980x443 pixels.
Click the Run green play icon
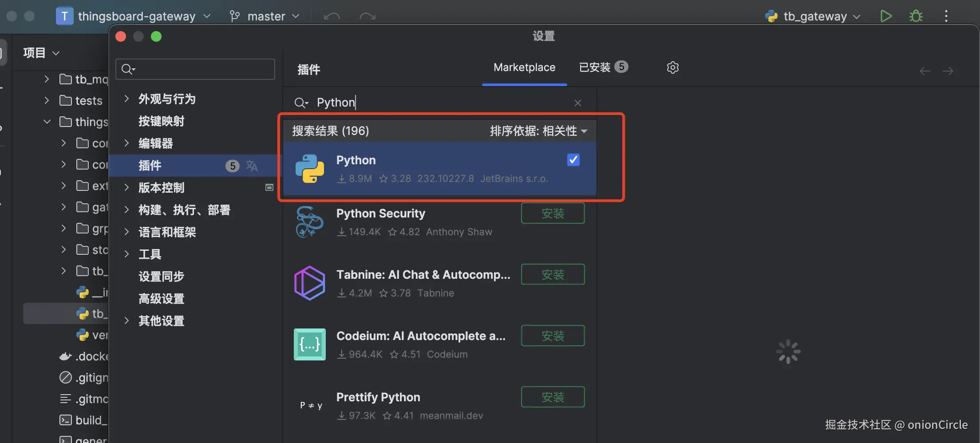pos(886,16)
